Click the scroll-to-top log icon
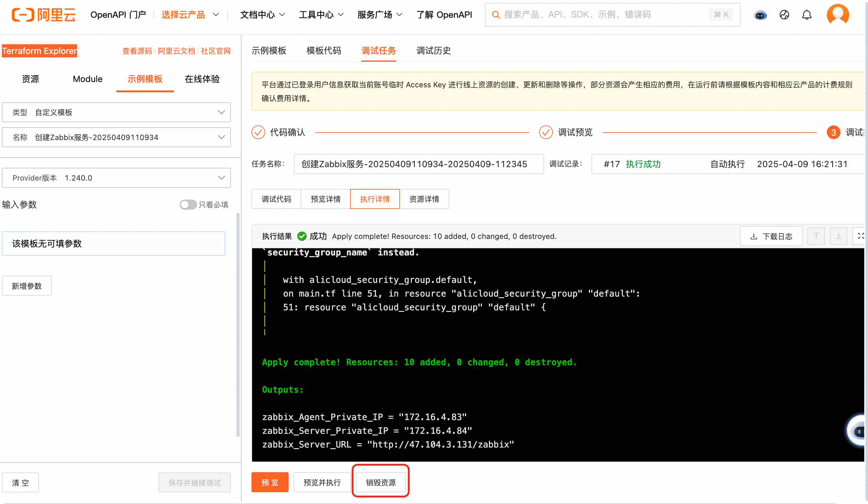 tap(816, 236)
